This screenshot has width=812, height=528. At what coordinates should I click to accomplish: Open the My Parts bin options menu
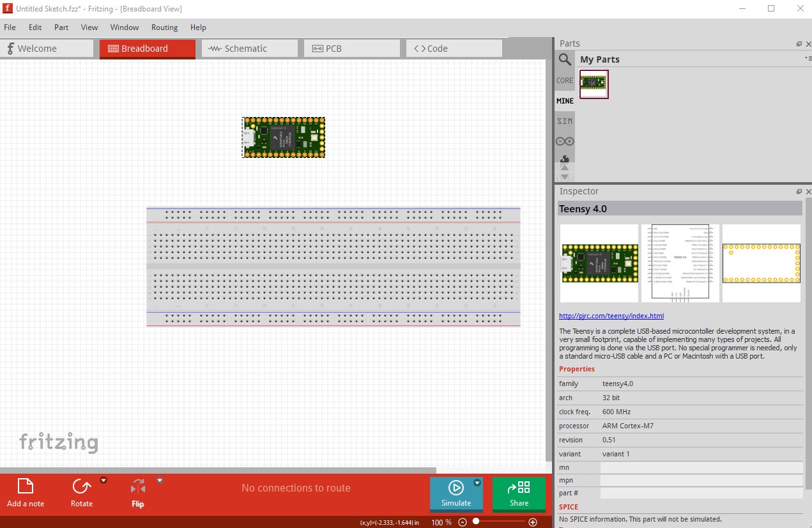(808, 59)
